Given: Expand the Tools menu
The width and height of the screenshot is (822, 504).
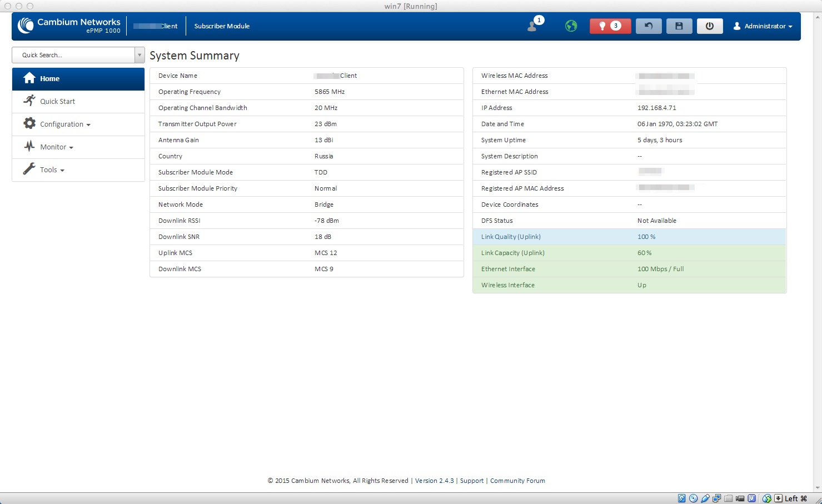Looking at the screenshot, I should 52,170.
